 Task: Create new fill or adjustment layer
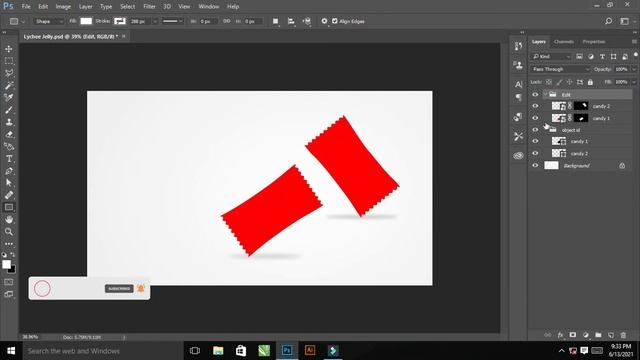pos(586,335)
